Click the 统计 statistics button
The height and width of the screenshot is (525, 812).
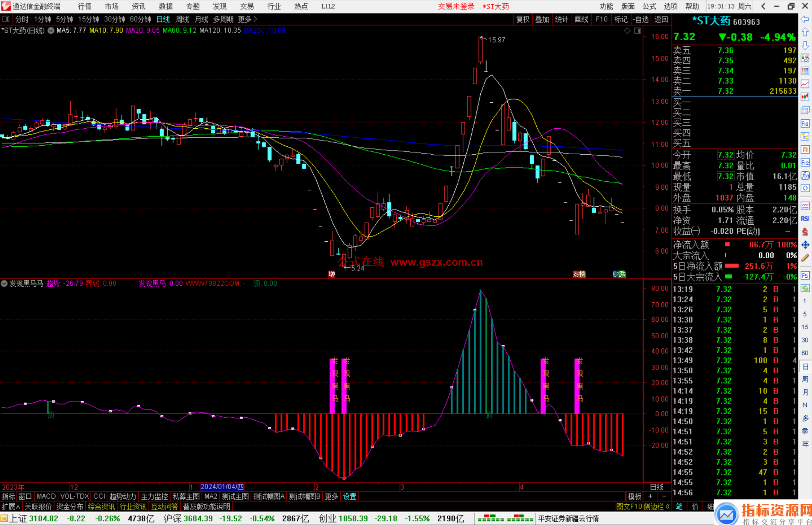562,19
